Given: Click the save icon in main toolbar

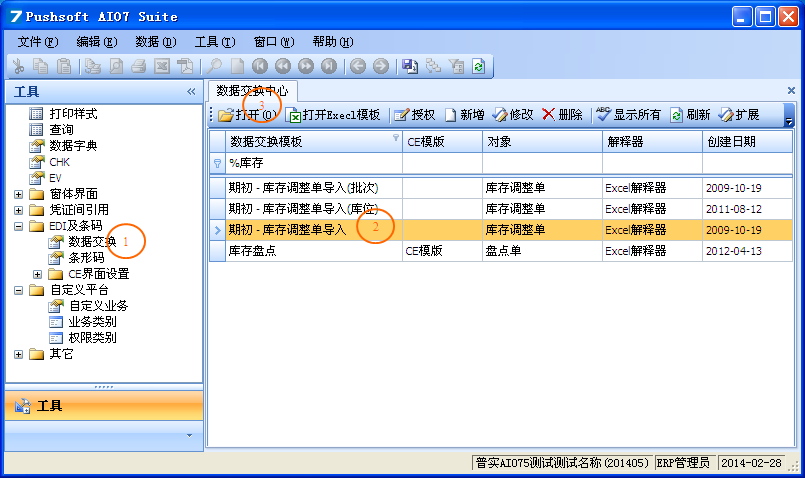Looking at the screenshot, I should [x=410, y=66].
